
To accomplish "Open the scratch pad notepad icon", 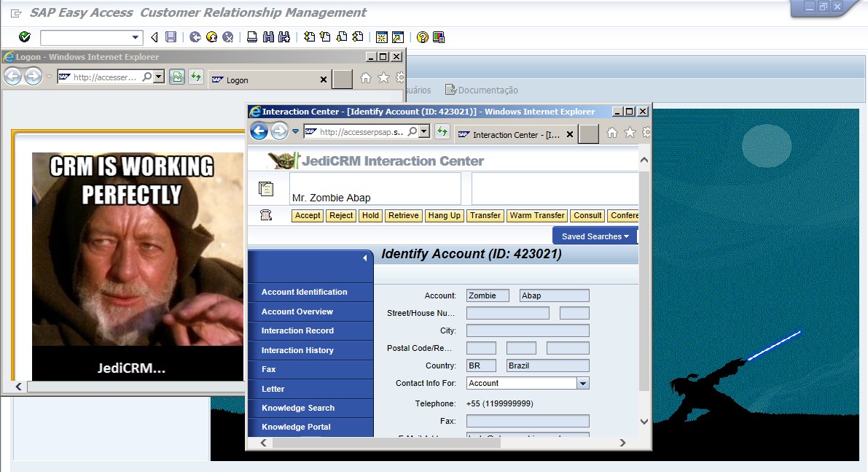I will [x=266, y=189].
